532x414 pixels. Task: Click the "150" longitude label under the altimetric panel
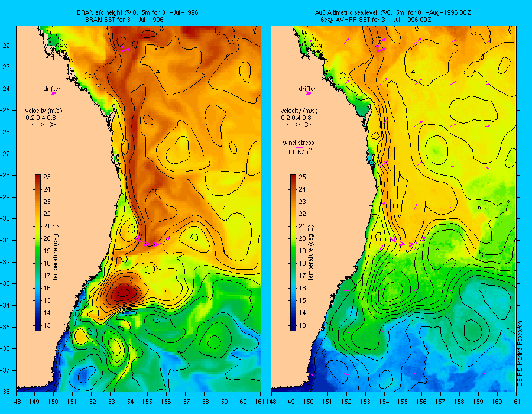coord(309,402)
